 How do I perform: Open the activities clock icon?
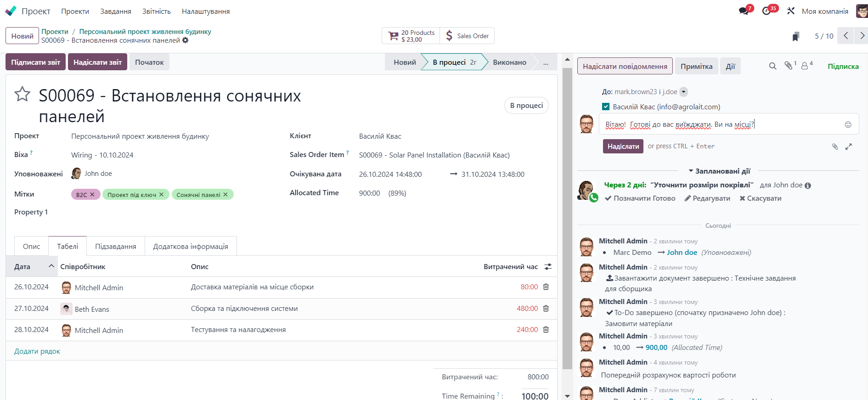(767, 11)
